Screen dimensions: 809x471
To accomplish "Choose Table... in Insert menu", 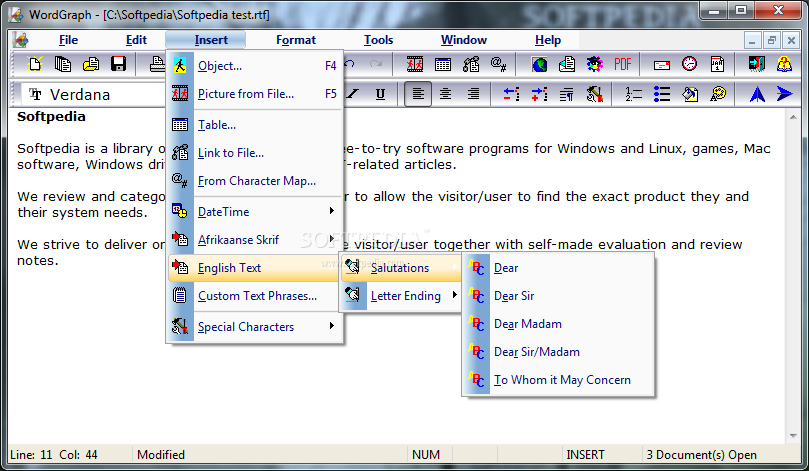I will (x=255, y=124).
